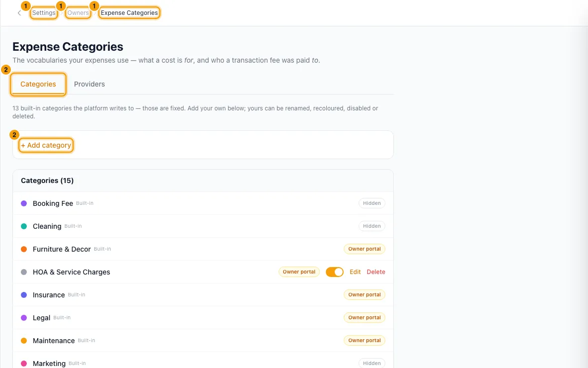Viewport: 588px width, 368px height.
Task: Click the Furniture & Decor orange dot
Action: (24, 249)
